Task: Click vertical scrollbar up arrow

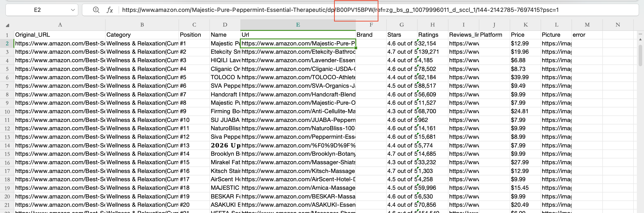Action: coord(640,39)
